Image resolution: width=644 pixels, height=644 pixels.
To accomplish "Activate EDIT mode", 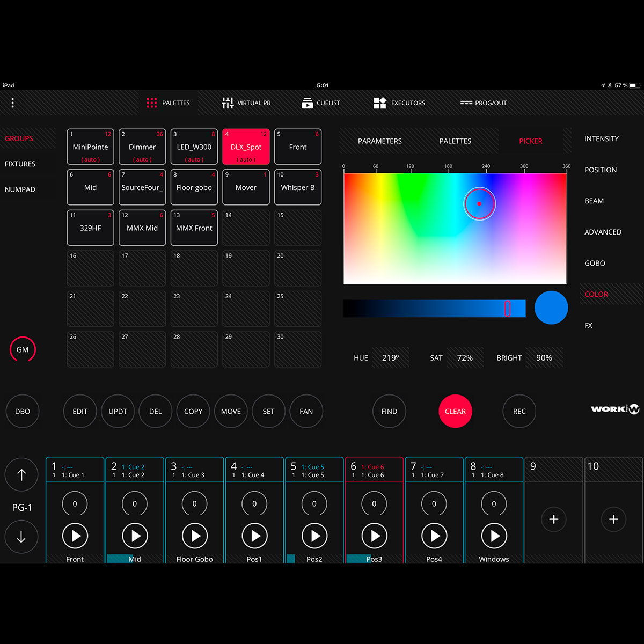I will 79,411.
